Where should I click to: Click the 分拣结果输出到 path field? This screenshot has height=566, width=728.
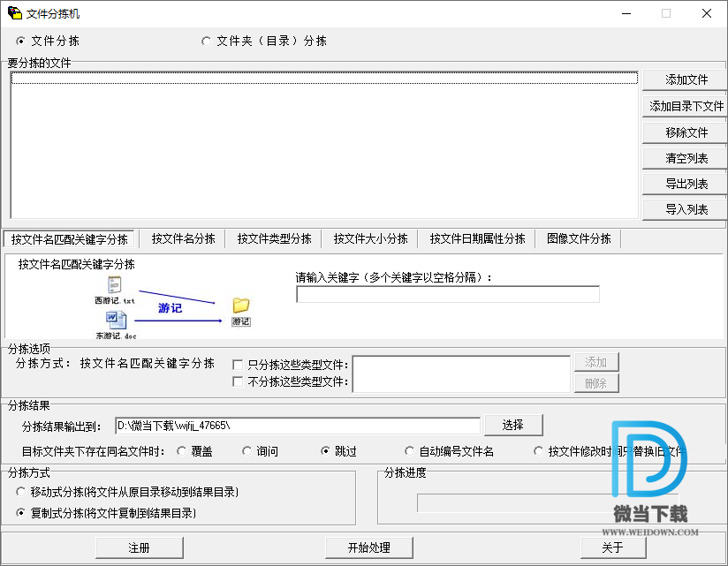click(x=298, y=426)
